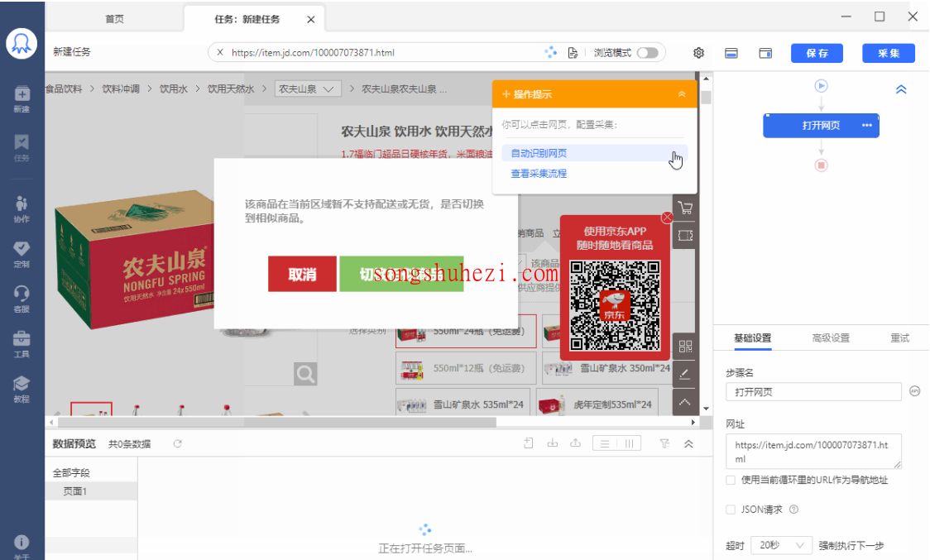Open the 打开网页 step three-dots menu
The width and height of the screenshot is (930, 560).
pos(867,125)
